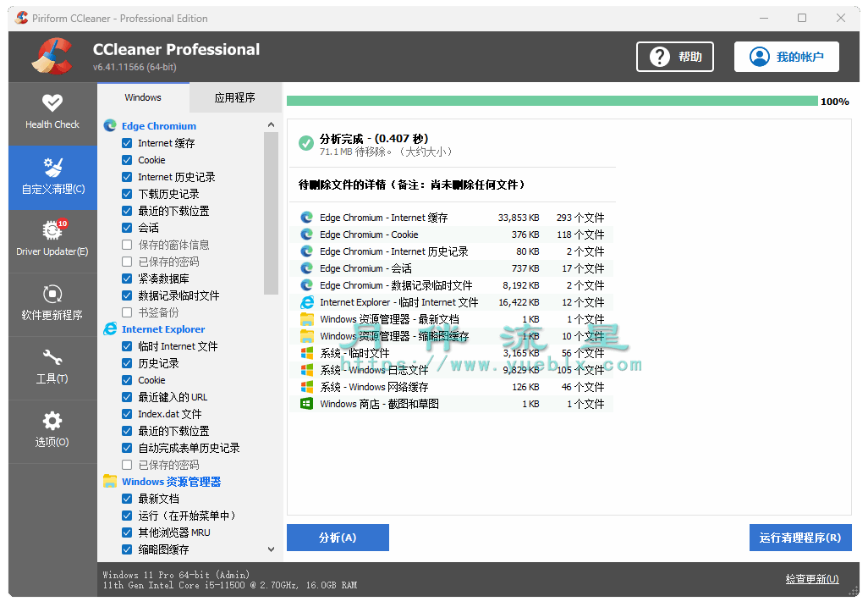Click Edge icon on 数据记录临时文件 result
The image size is (868, 607).
click(x=307, y=285)
